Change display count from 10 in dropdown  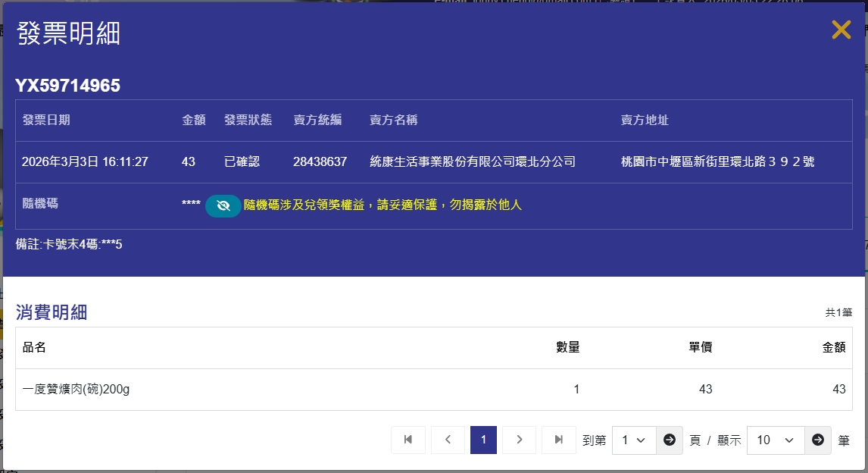pos(775,440)
